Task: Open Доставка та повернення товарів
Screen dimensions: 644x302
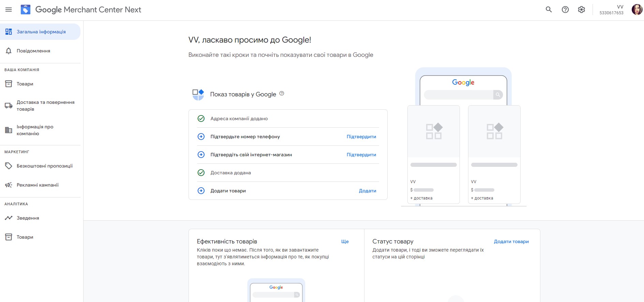Action: point(45,106)
